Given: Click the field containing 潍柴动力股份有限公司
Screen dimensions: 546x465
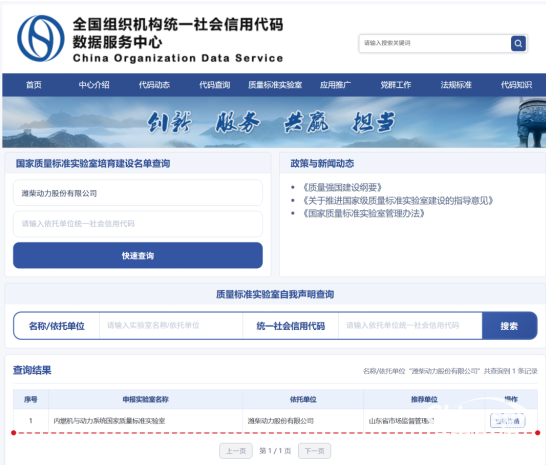Looking at the screenshot, I should [x=138, y=193].
